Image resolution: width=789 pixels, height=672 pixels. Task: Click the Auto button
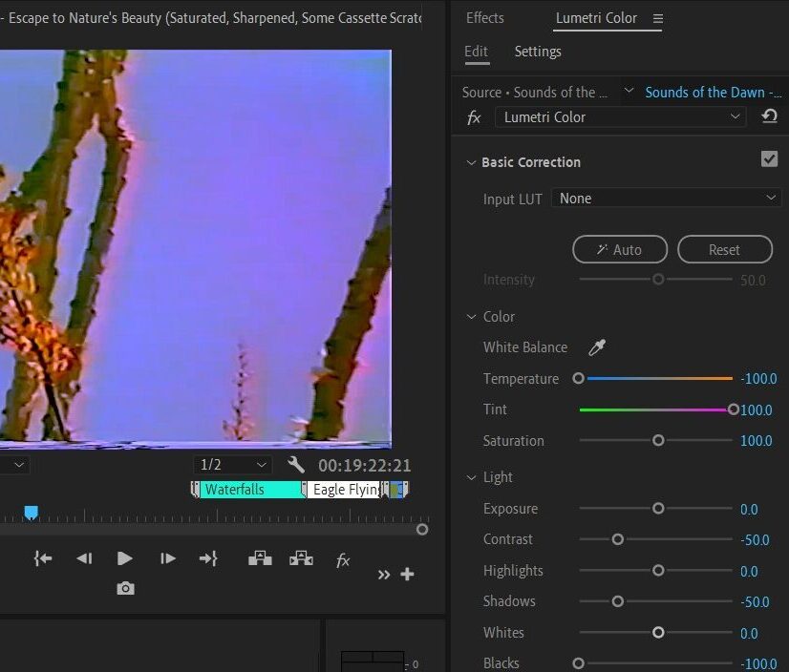620,249
